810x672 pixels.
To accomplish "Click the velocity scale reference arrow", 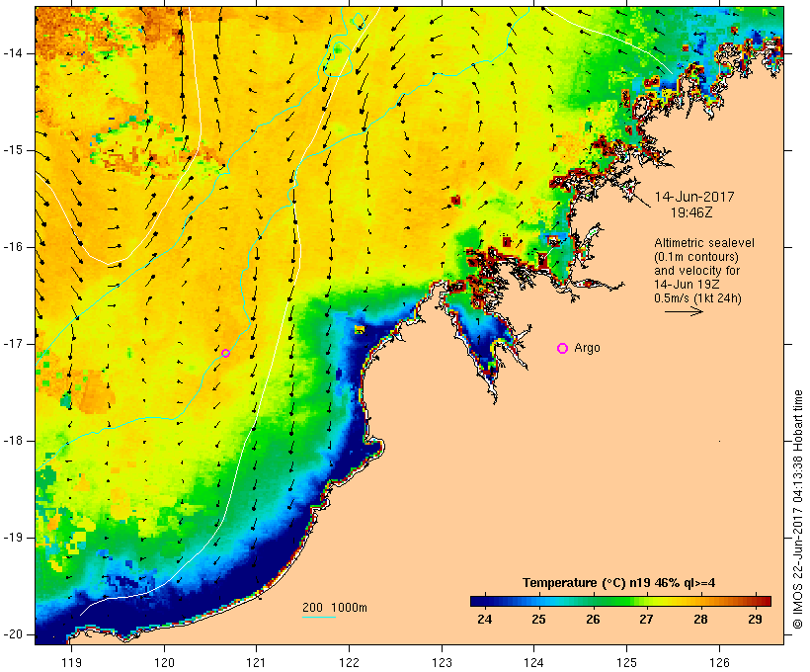I will click(684, 311).
